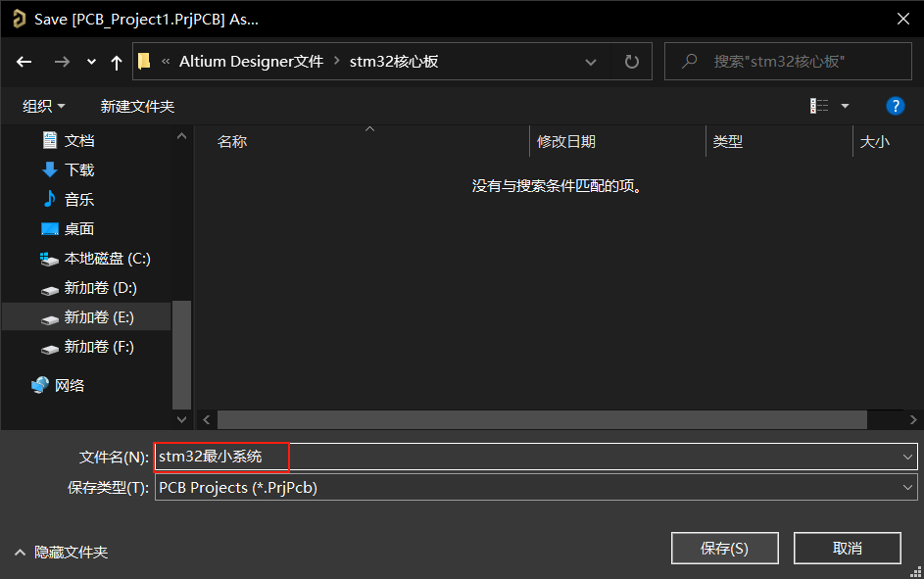Expand the address bar history dropdown
The image size is (924, 579).
[591, 62]
